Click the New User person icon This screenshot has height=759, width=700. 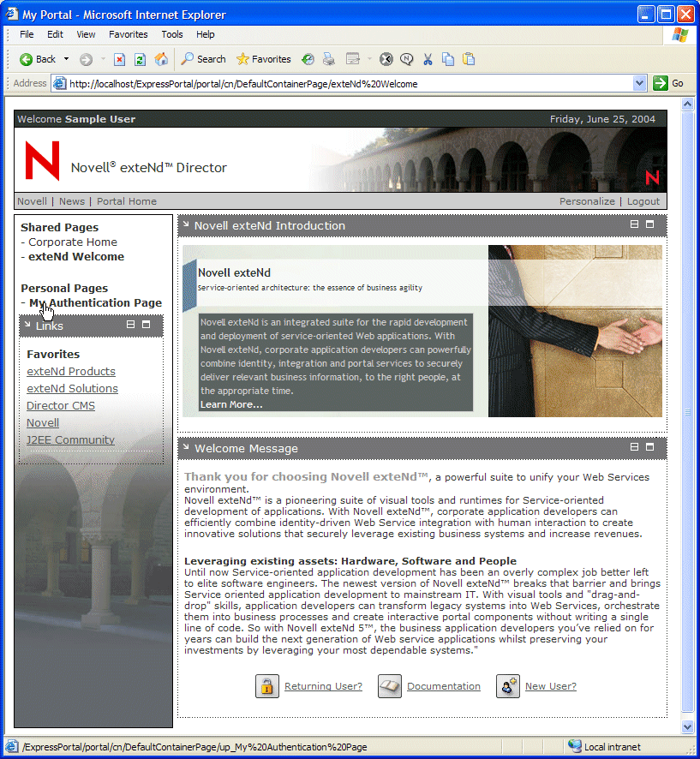(x=508, y=686)
